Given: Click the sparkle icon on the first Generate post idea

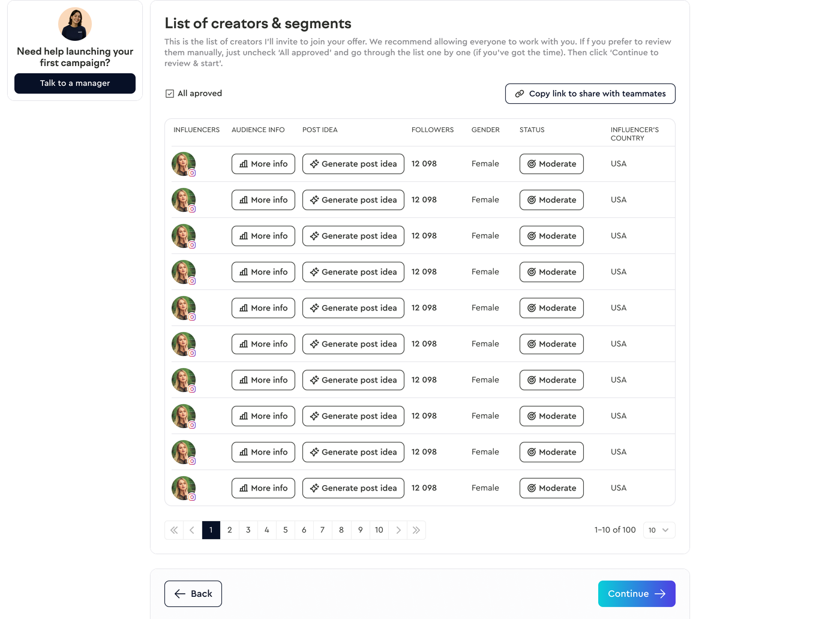Looking at the screenshot, I should tap(313, 163).
